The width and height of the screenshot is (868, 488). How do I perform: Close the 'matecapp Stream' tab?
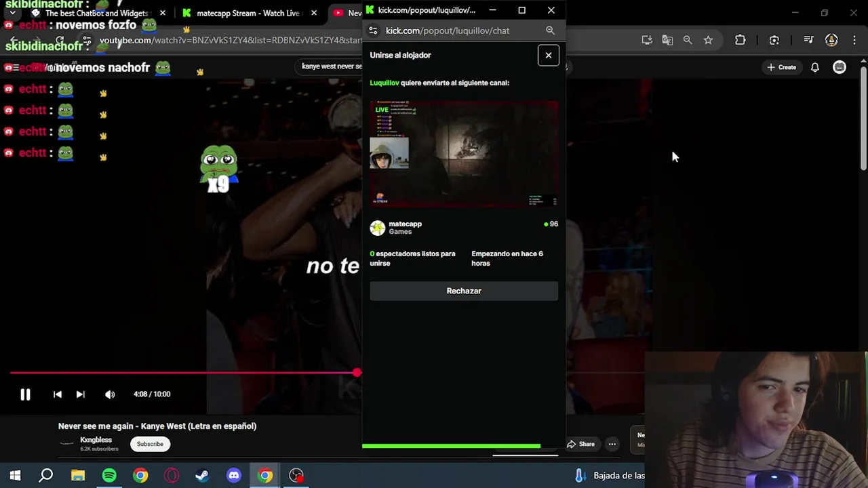pyautogui.click(x=314, y=13)
